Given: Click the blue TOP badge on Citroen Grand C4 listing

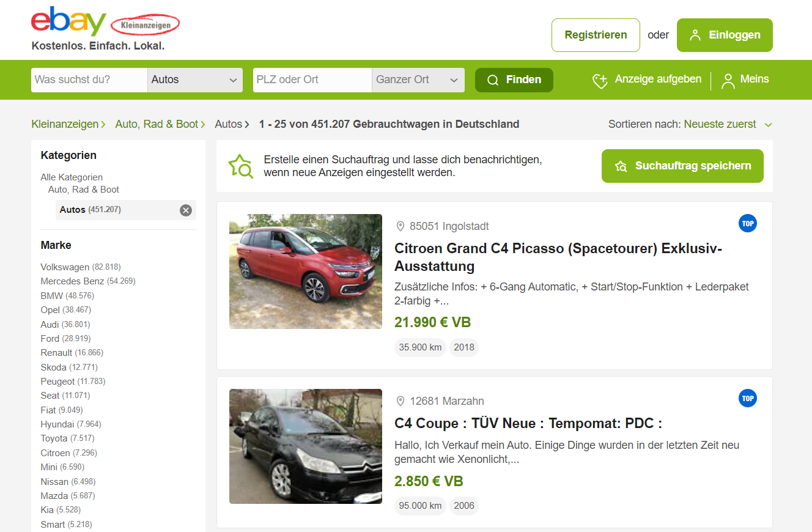Looking at the screenshot, I should point(747,224).
